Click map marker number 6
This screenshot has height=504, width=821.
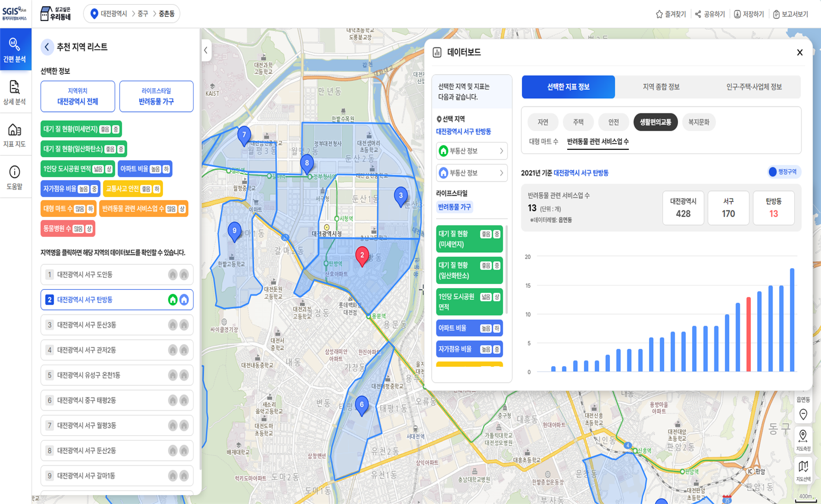[x=361, y=405]
